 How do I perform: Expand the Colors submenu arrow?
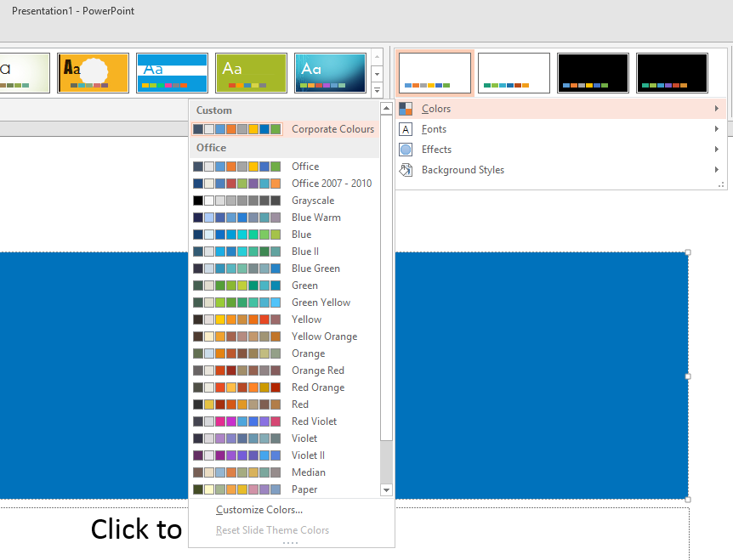coord(717,109)
